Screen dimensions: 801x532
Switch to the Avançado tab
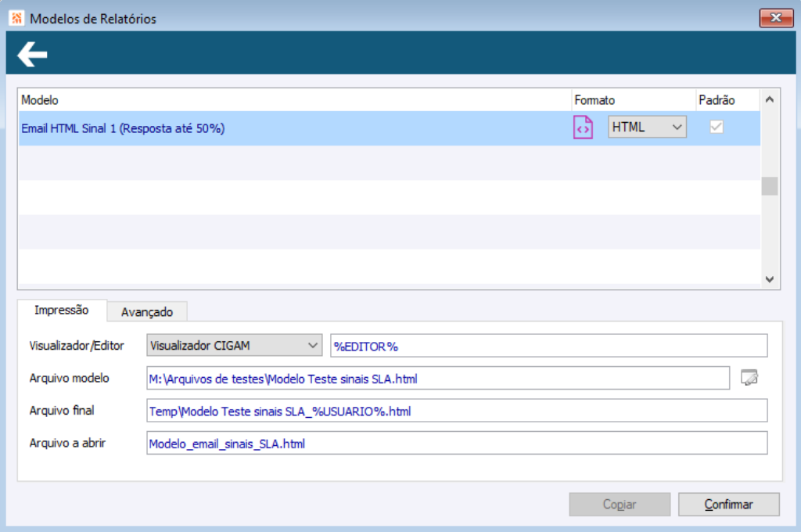pyautogui.click(x=147, y=311)
